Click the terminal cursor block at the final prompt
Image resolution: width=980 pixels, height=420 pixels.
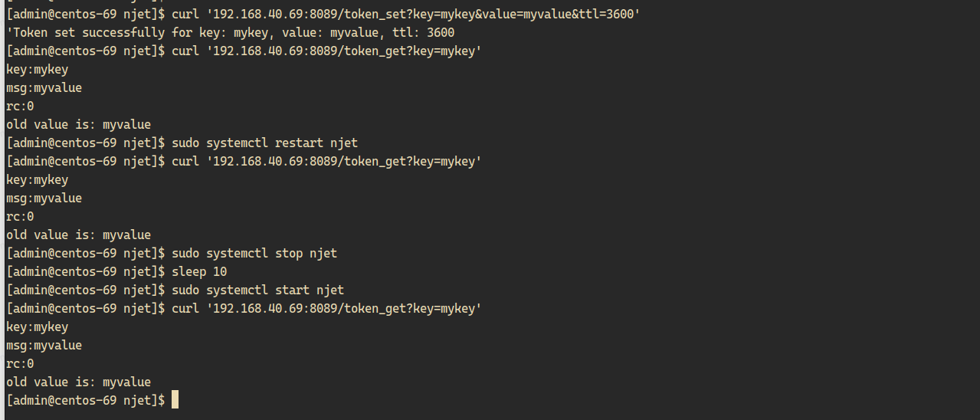175,400
